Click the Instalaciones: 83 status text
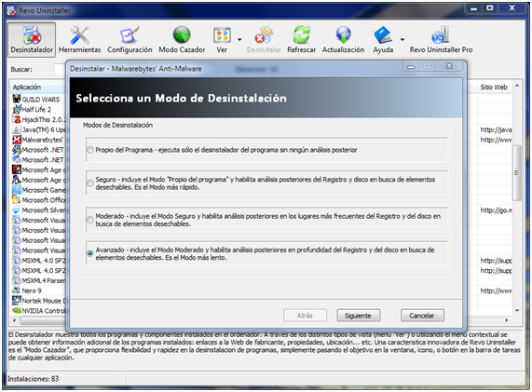The image size is (532, 392). click(34, 379)
